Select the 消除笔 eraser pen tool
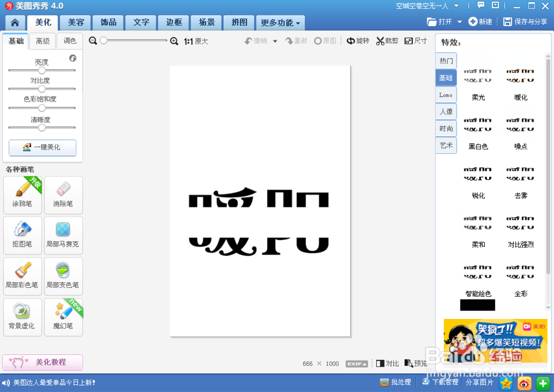554x392 pixels. click(64, 195)
